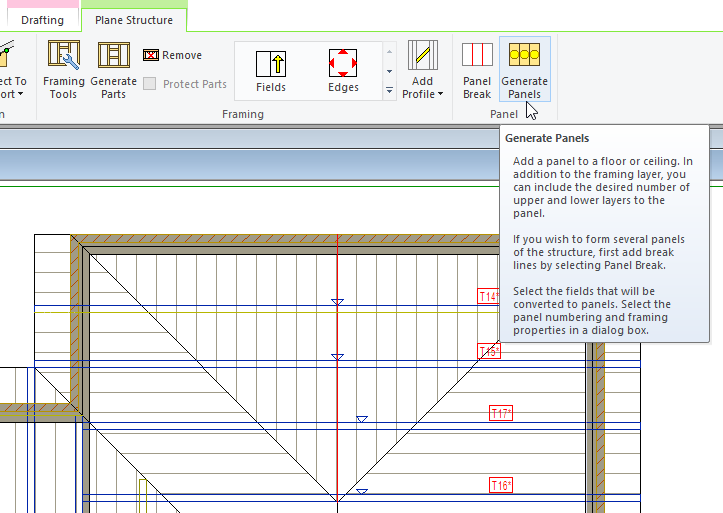The height and width of the screenshot is (513, 723).
Task: Switch to the Drafting tab
Action: point(40,20)
